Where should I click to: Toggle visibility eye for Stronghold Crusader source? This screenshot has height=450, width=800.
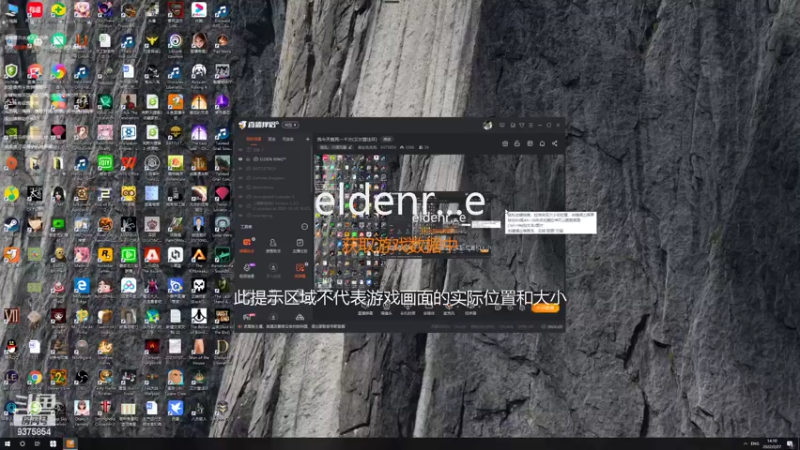(241, 196)
